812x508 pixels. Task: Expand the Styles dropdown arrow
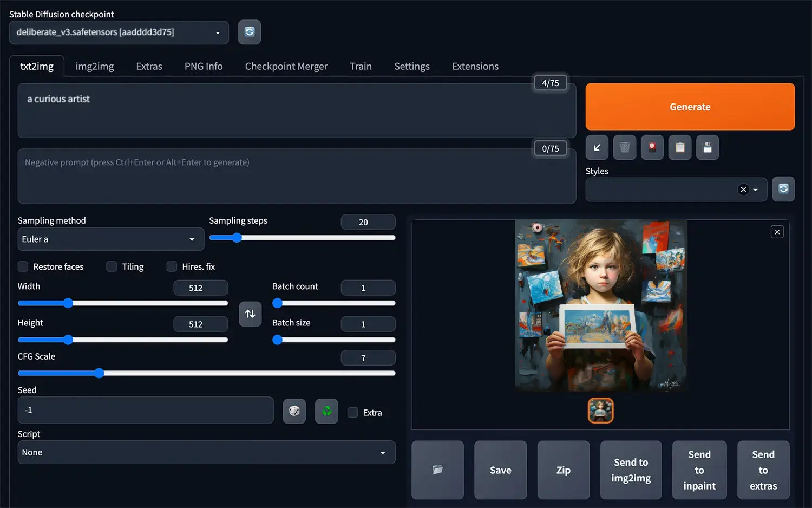coord(756,190)
